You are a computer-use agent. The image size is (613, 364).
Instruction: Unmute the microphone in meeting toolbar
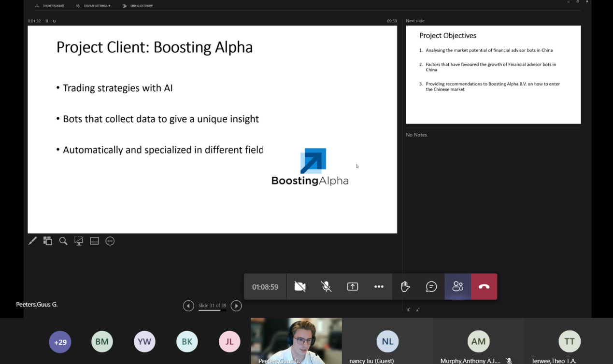click(327, 287)
